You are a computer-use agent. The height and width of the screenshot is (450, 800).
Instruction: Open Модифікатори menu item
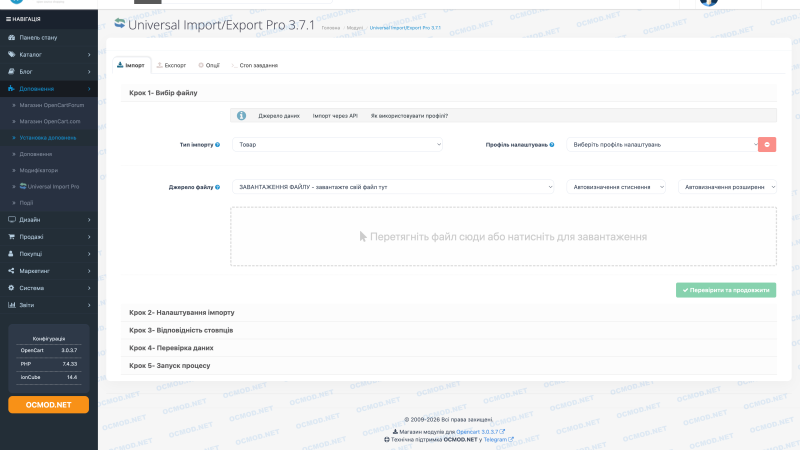(38, 170)
